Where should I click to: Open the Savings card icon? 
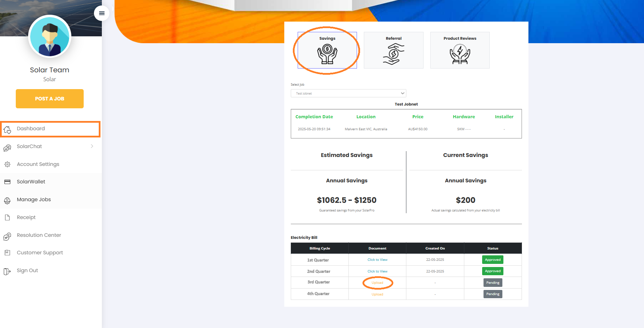(x=327, y=55)
